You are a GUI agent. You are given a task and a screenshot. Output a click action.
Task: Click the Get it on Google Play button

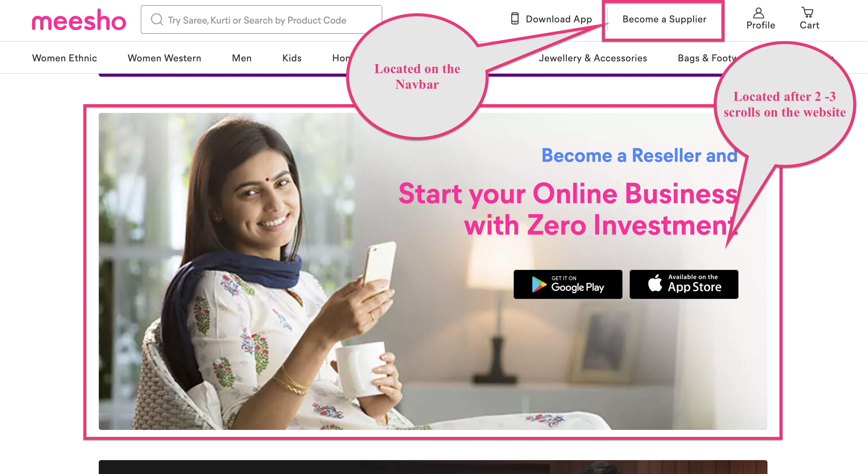coord(568,284)
